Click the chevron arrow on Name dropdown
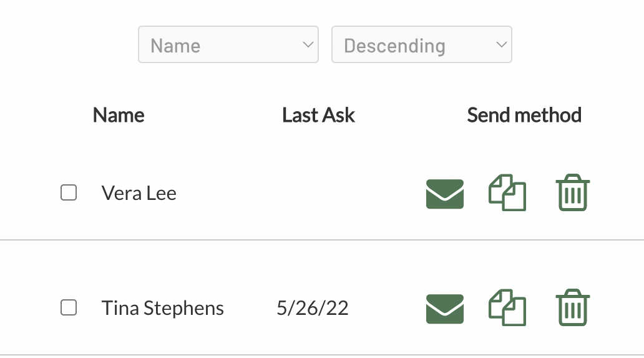The image size is (644, 358). pos(308,44)
